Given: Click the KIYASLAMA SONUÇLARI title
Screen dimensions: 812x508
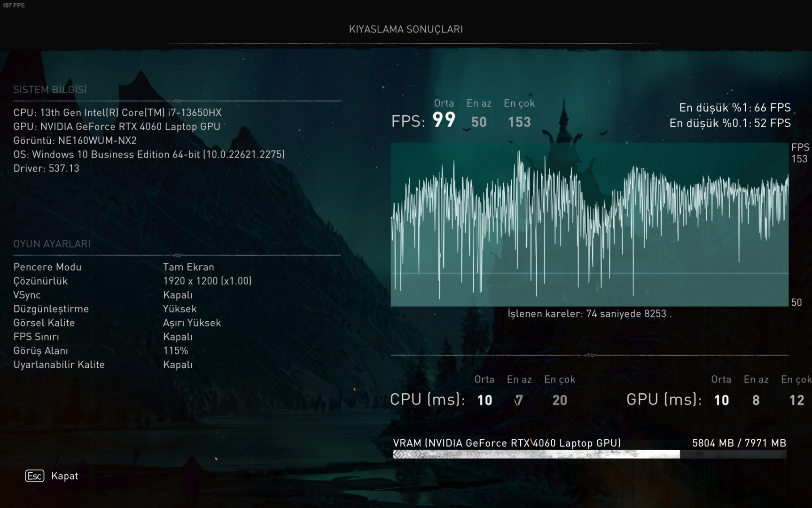Looking at the screenshot, I should point(406,29).
